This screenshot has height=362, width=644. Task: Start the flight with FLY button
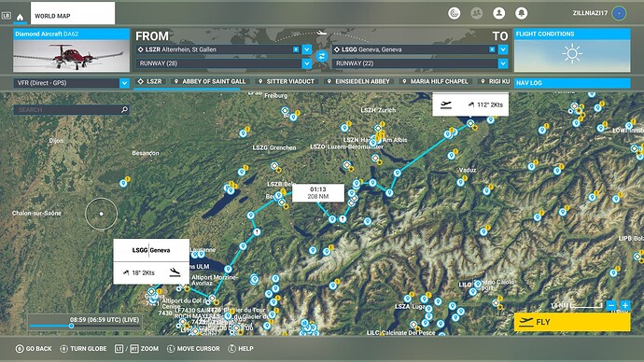pos(572,322)
